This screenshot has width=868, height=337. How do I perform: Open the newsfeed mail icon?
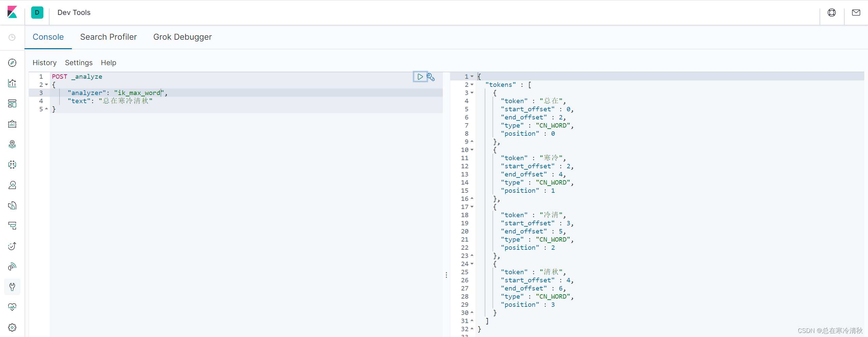pyautogui.click(x=856, y=13)
